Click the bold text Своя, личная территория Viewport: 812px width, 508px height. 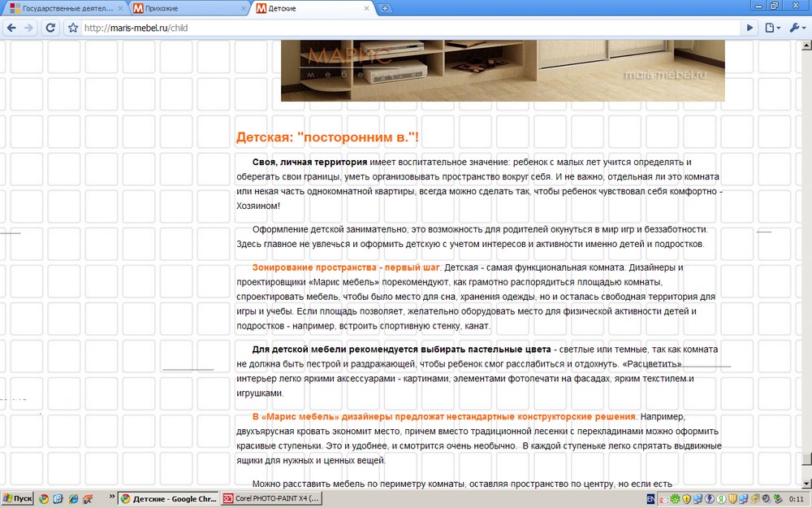[309, 163]
